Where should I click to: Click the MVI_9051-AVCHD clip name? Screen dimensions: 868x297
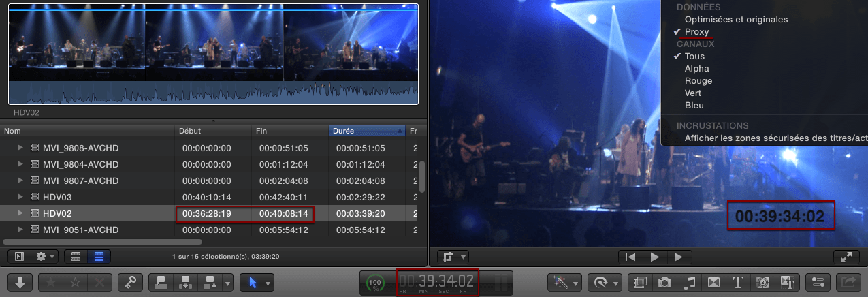pos(81,230)
